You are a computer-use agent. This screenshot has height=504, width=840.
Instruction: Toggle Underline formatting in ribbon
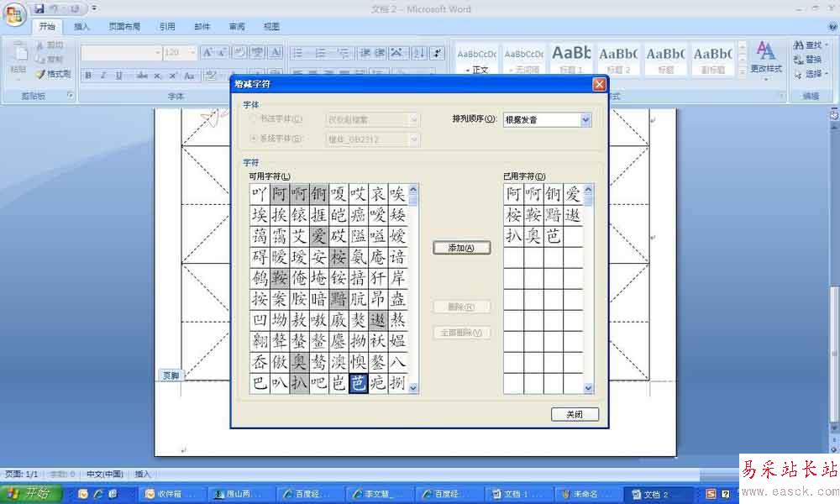click(118, 76)
